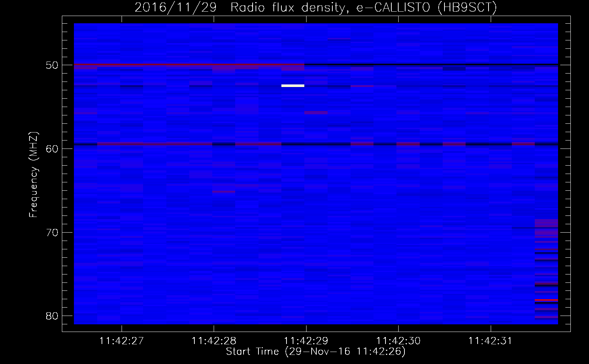Click the "Frequency (MHZ)" axis label

click(33, 175)
